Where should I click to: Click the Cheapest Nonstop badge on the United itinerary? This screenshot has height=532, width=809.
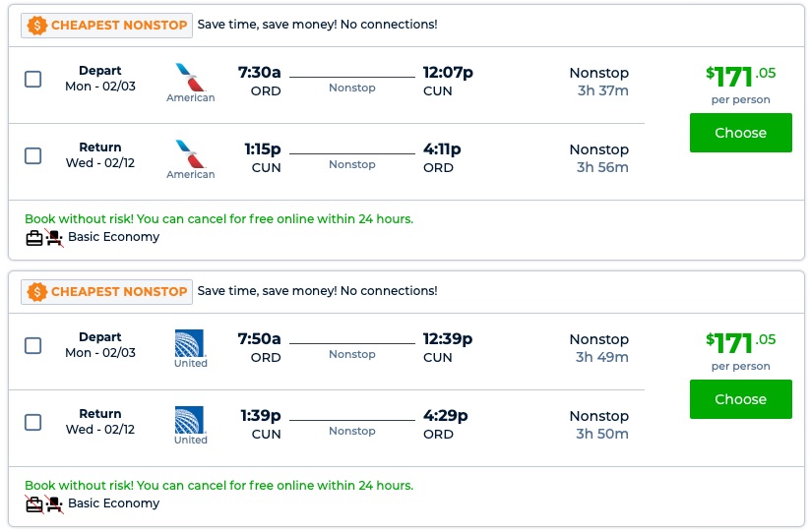click(x=107, y=291)
